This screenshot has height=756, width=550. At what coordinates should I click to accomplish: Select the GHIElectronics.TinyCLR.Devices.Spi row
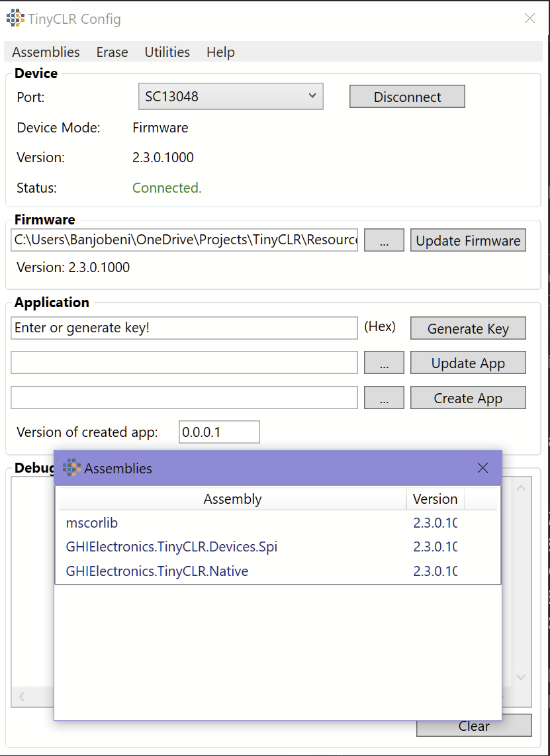pos(278,547)
